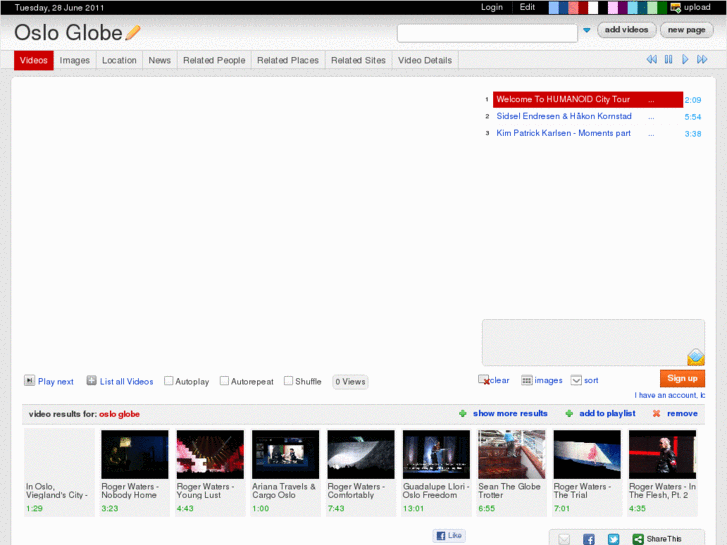
Task: Select the Videos tab
Action: click(x=34, y=60)
